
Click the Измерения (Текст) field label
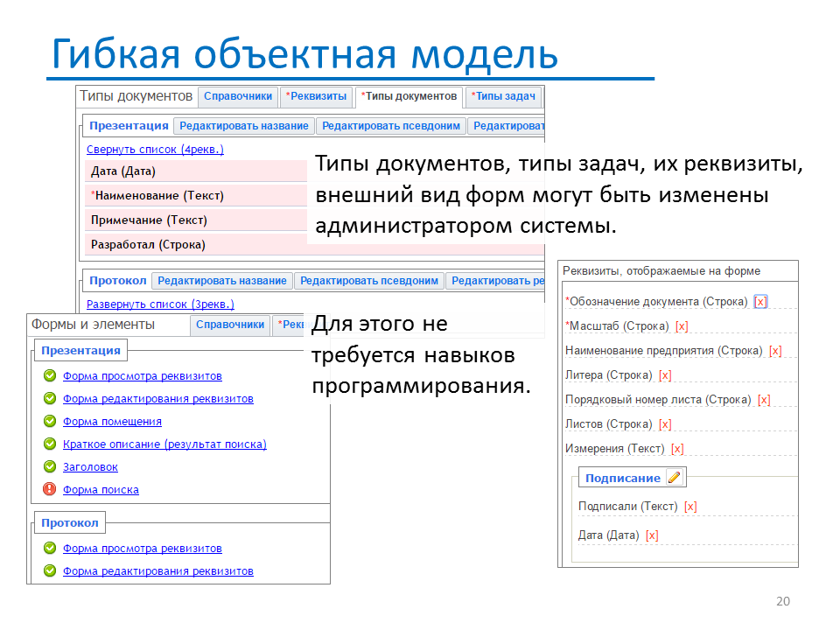(x=615, y=449)
